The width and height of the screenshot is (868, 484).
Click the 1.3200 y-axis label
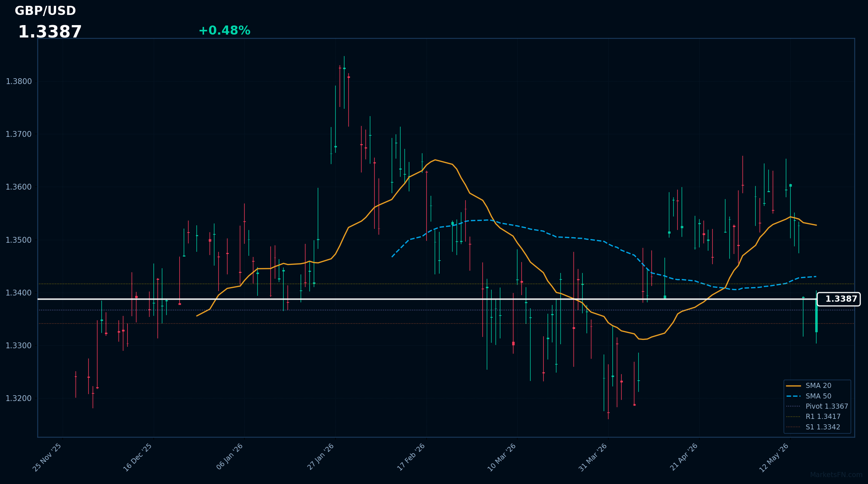pyautogui.click(x=19, y=398)
